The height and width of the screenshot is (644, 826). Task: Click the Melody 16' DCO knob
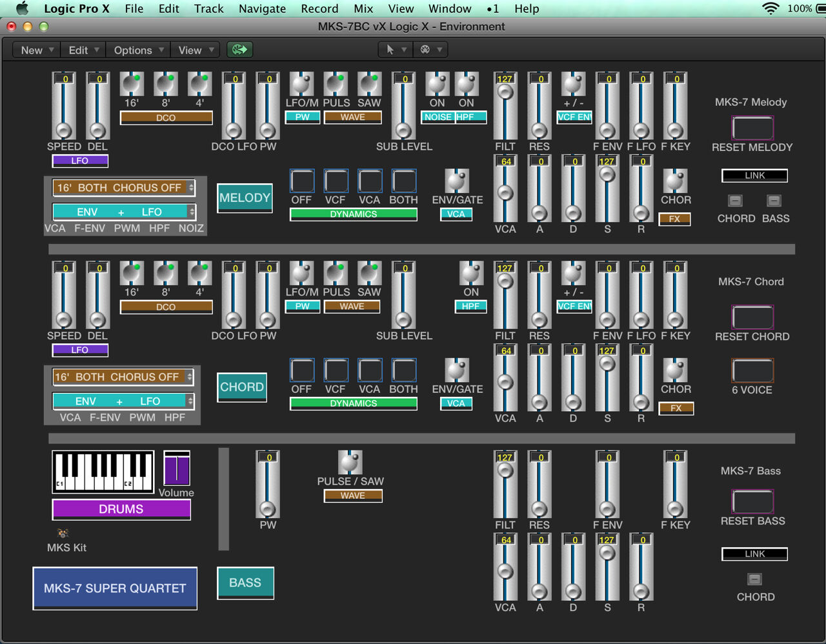coord(132,85)
